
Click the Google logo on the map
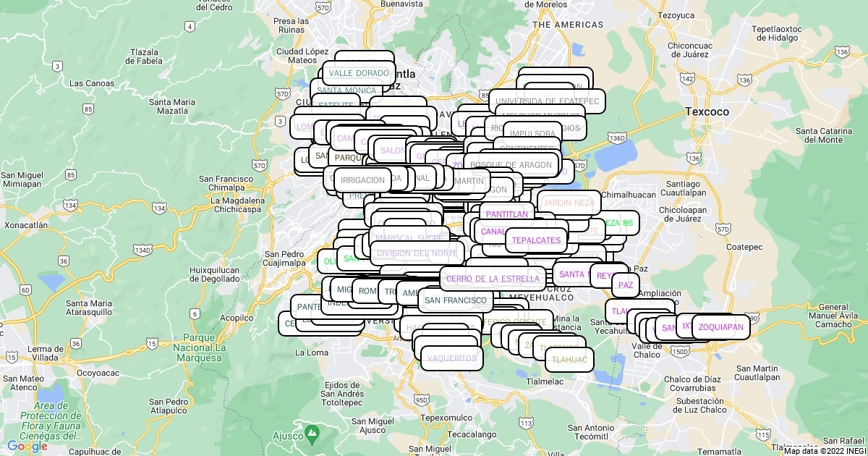click(27, 446)
